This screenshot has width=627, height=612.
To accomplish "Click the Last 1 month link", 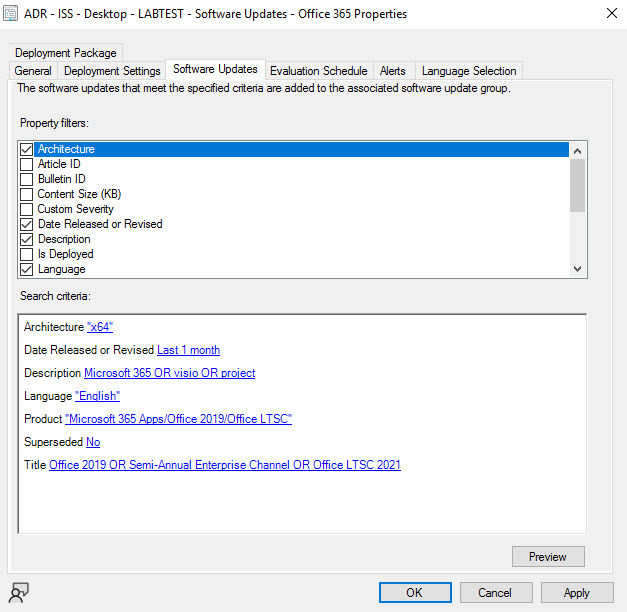I will (188, 350).
